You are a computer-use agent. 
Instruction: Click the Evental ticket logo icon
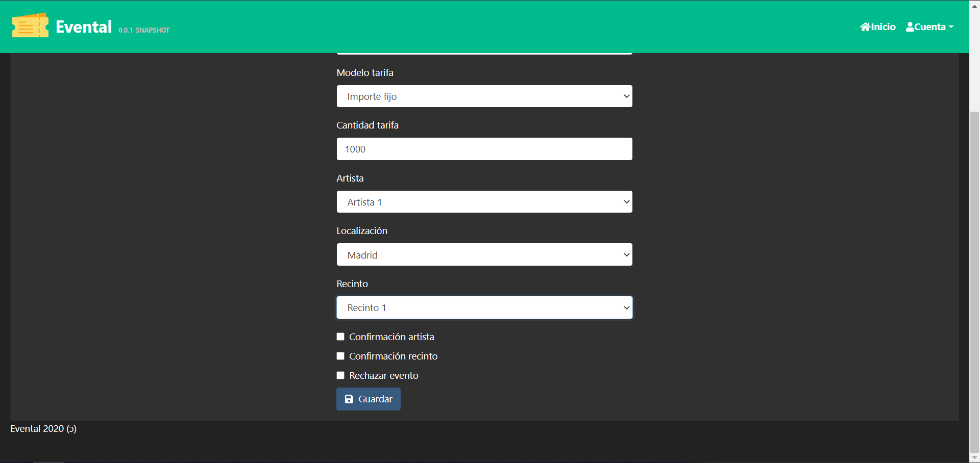pyautogui.click(x=30, y=26)
